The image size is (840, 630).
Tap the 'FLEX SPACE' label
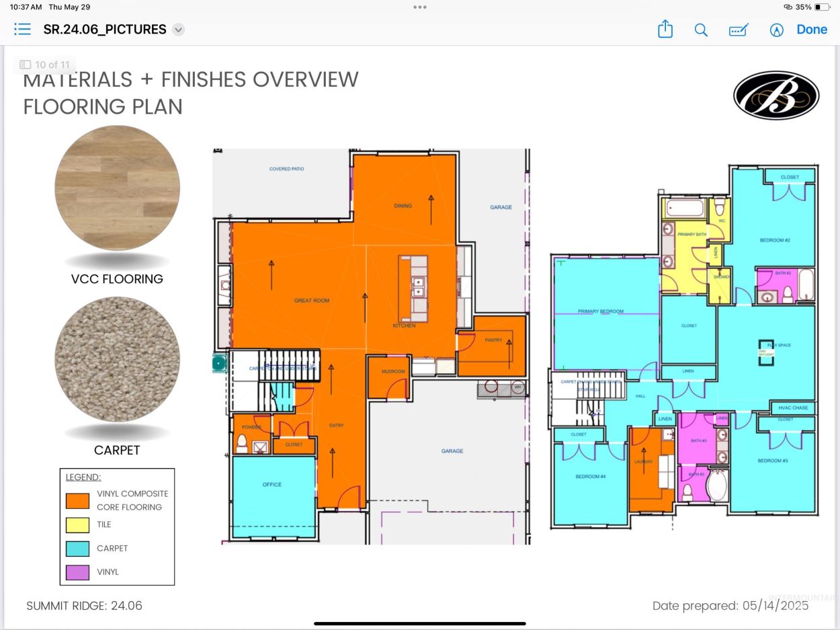pos(779,345)
